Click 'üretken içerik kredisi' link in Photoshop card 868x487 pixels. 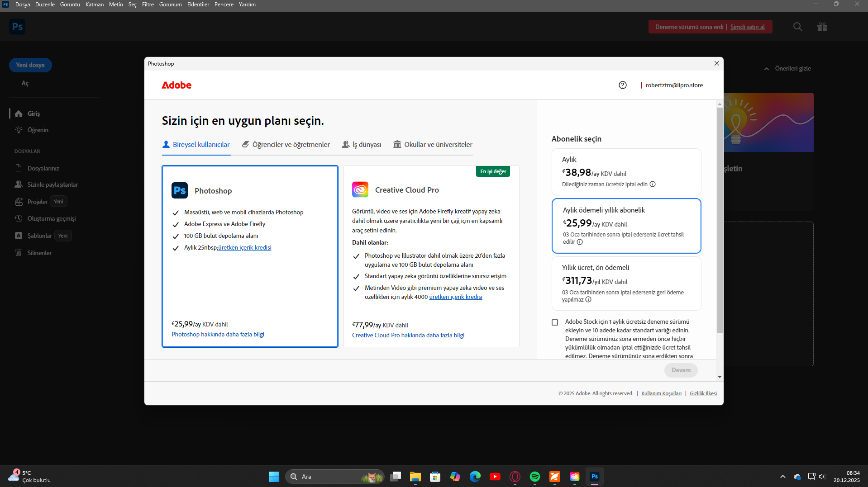245,248
